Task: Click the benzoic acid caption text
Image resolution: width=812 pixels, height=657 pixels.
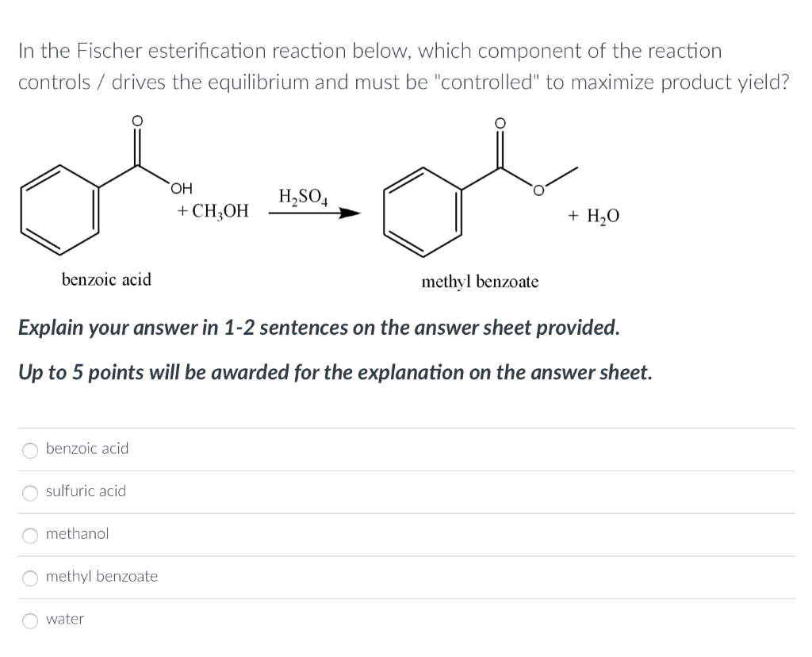Action: [x=107, y=279]
